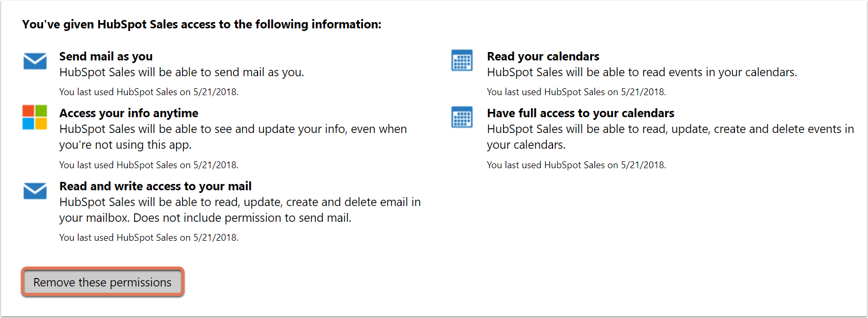Image resolution: width=868 pixels, height=318 pixels.
Task: Click the Remove these permissions button
Action: (102, 282)
